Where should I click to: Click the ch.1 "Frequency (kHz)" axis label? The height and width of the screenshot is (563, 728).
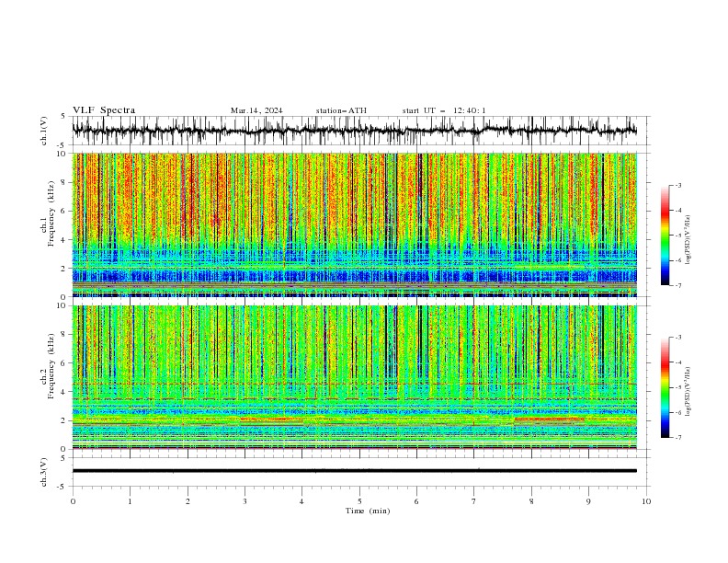coord(51,214)
